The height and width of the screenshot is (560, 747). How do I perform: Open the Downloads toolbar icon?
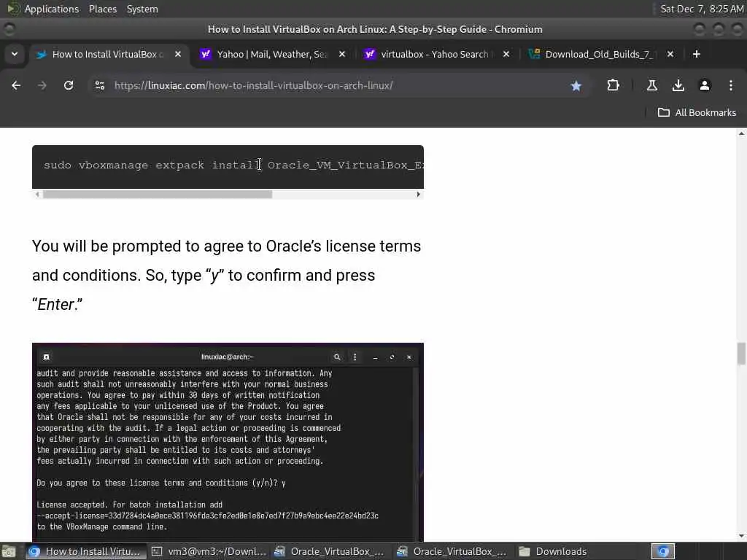click(678, 86)
